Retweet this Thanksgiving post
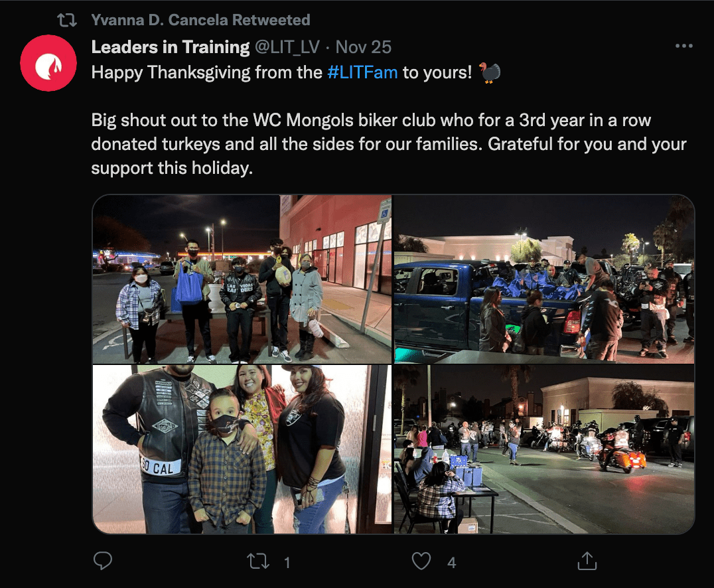 (x=258, y=561)
